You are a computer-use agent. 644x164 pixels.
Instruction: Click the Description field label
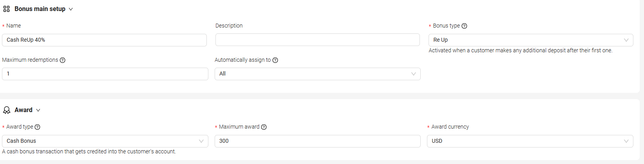coord(229,26)
